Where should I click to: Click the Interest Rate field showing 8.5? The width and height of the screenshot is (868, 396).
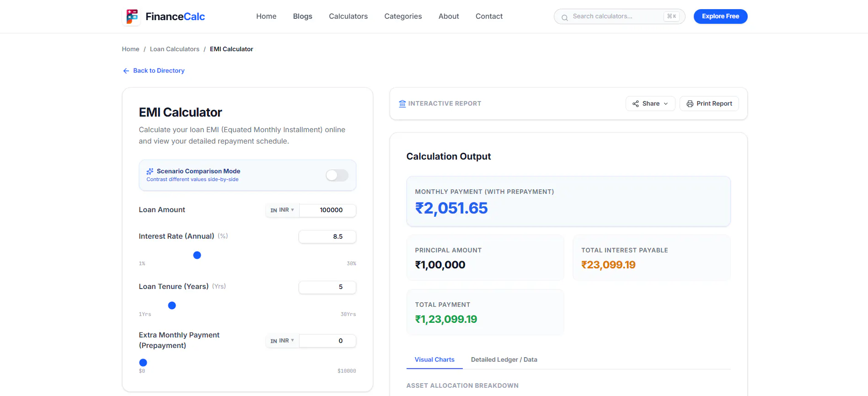[x=327, y=236]
